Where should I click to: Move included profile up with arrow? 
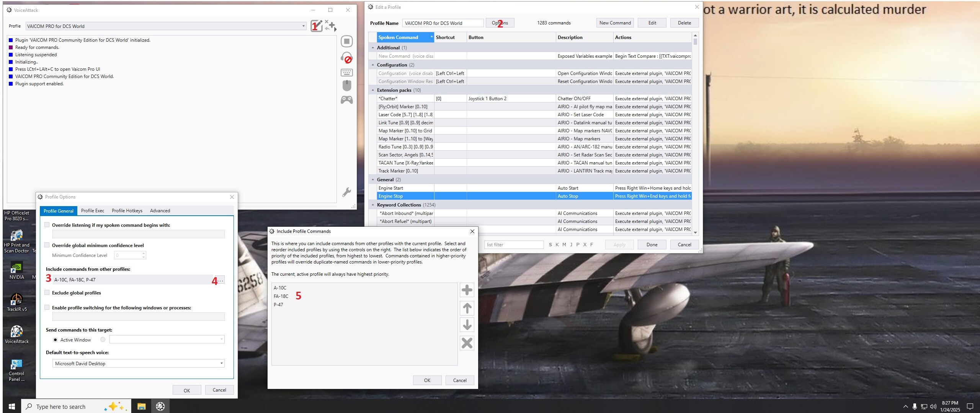coord(467,308)
